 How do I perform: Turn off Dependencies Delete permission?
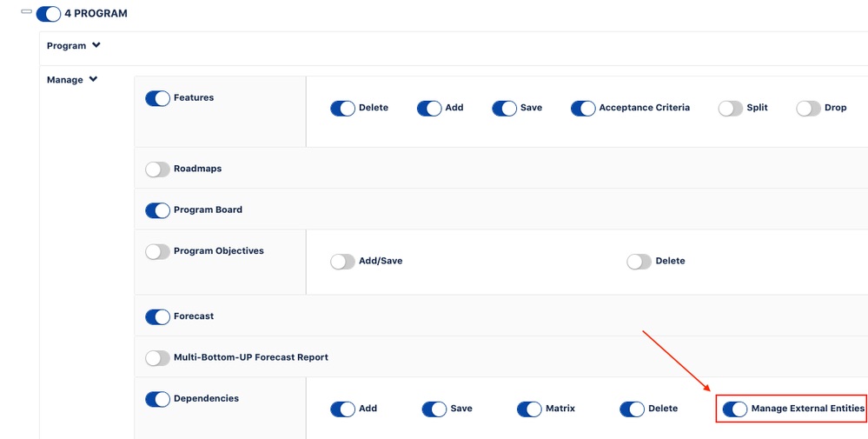click(x=632, y=409)
